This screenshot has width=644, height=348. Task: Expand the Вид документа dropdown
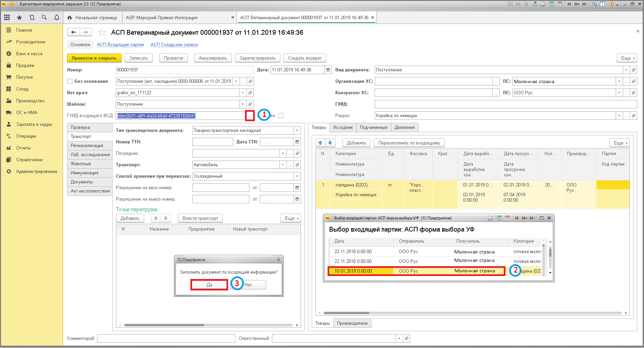click(x=626, y=70)
